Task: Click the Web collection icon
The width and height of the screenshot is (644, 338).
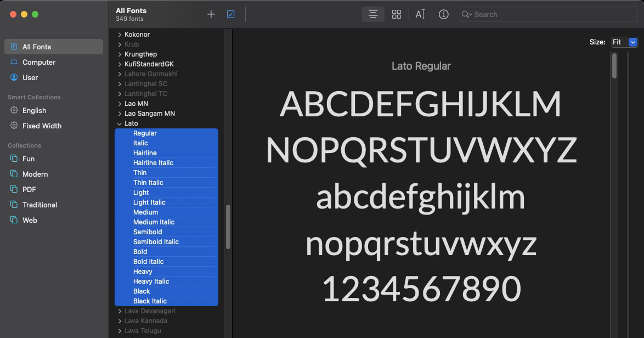Action: coord(14,219)
